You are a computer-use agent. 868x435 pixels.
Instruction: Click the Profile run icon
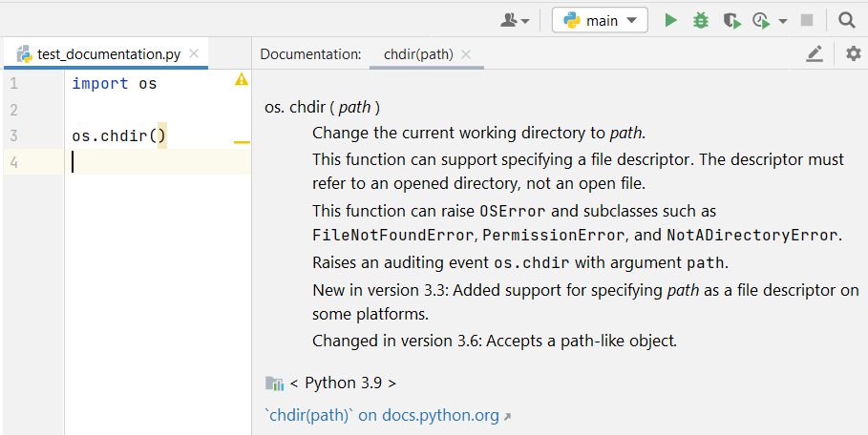pyautogui.click(x=760, y=20)
